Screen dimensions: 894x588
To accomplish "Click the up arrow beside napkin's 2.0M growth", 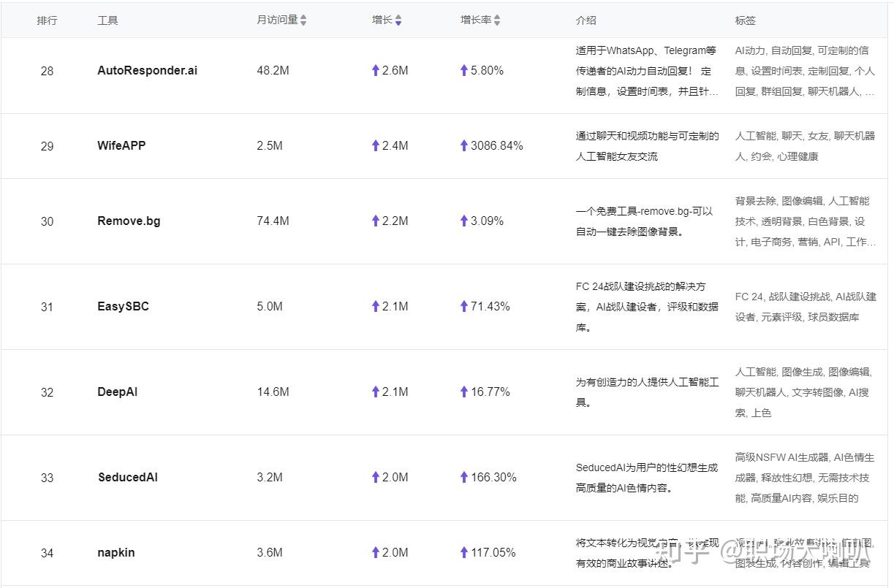I will click(x=375, y=552).
